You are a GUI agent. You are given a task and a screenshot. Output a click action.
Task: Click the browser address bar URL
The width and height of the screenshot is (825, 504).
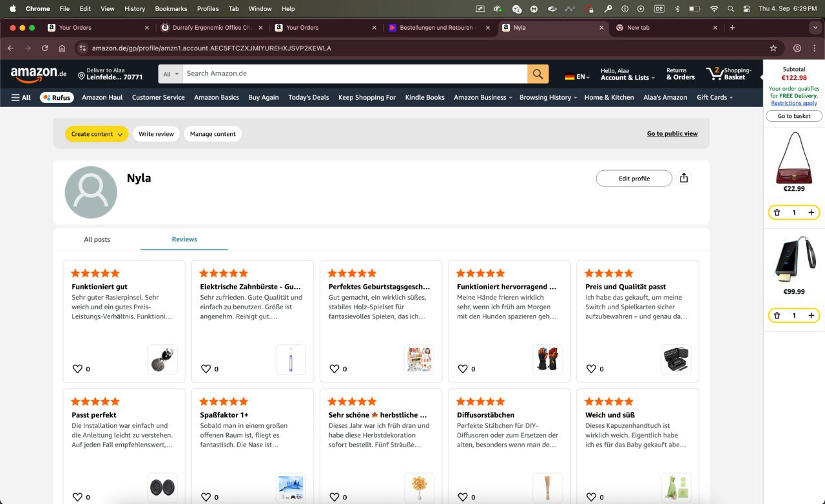[x=211, y=48]
